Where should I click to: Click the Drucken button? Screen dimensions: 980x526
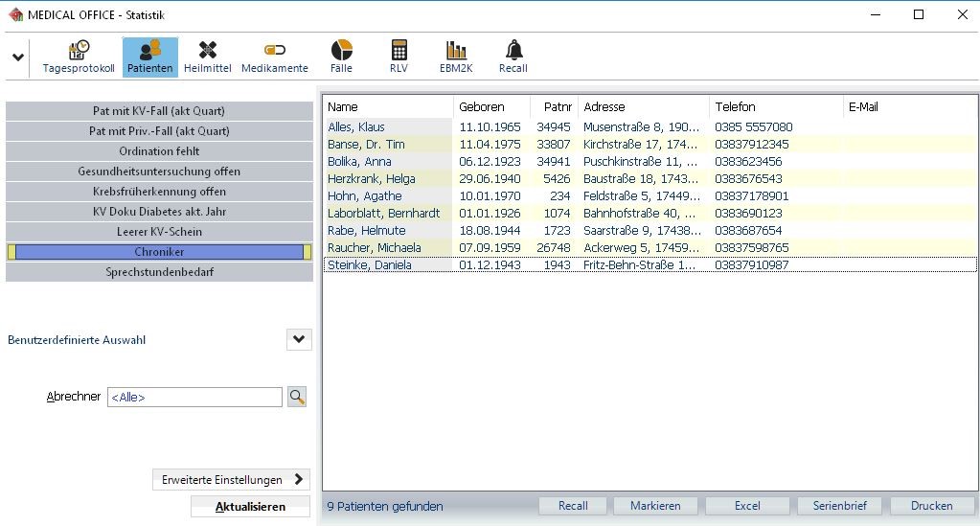(931, 506)
